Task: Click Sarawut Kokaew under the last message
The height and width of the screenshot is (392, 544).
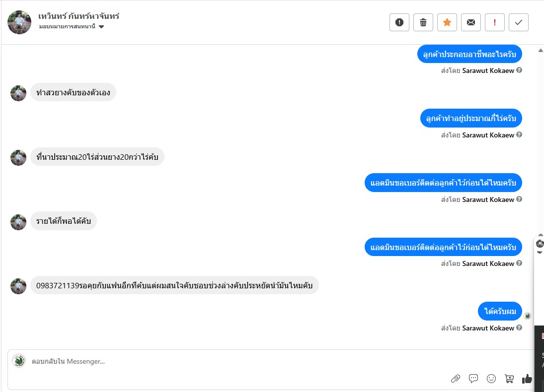Action: (488, 328)
